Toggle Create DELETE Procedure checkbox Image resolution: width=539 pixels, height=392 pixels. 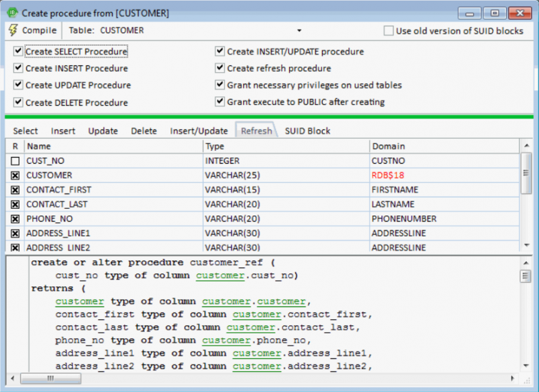tap(18, 102)
